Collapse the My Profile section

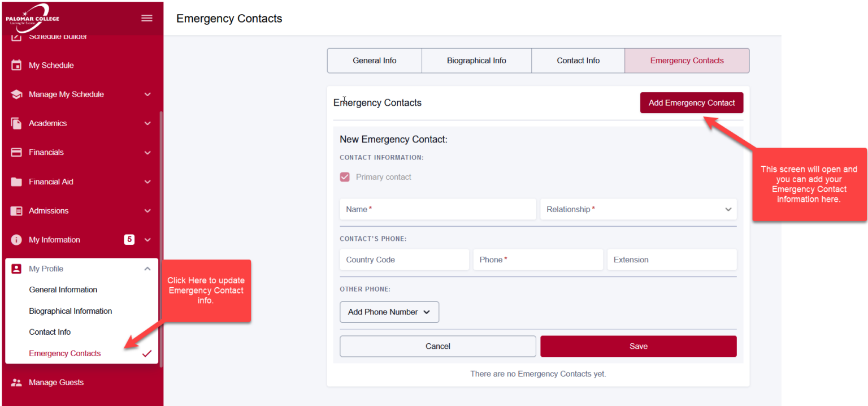pyautogui.click(x=147, y=269)
